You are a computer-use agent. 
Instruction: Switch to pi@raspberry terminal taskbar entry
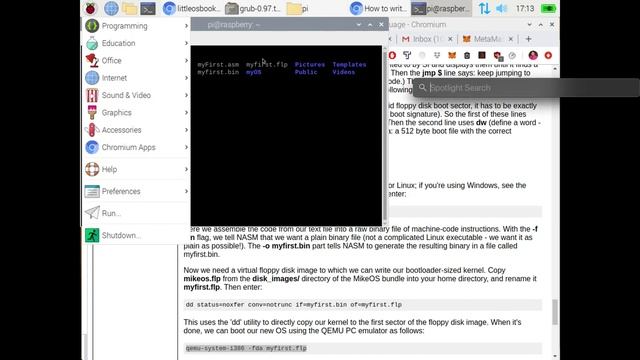click(441, 8)
